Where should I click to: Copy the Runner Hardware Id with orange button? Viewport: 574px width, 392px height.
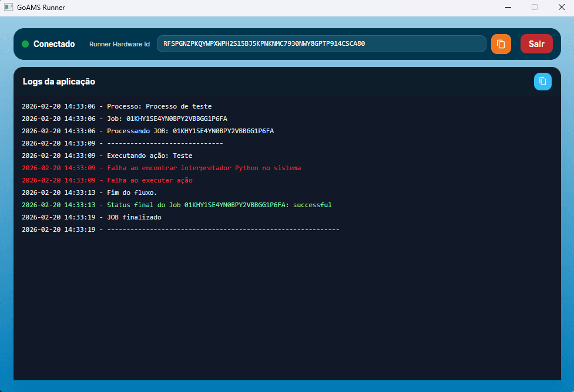(x=501, y=44)
